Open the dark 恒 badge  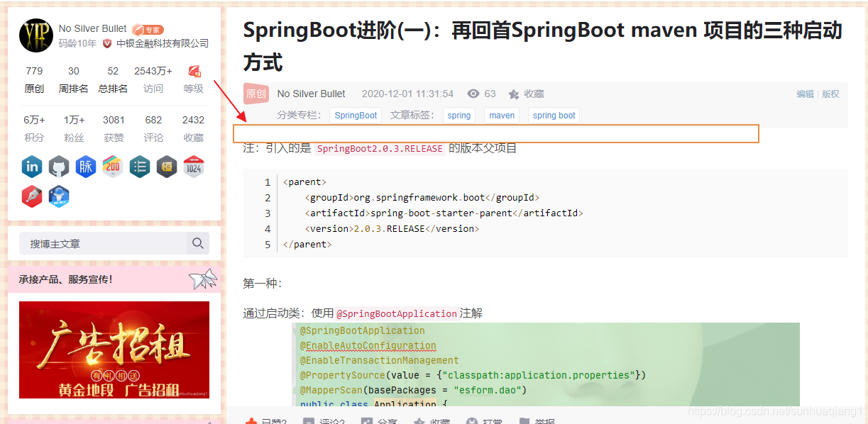[x=167, y=167]
